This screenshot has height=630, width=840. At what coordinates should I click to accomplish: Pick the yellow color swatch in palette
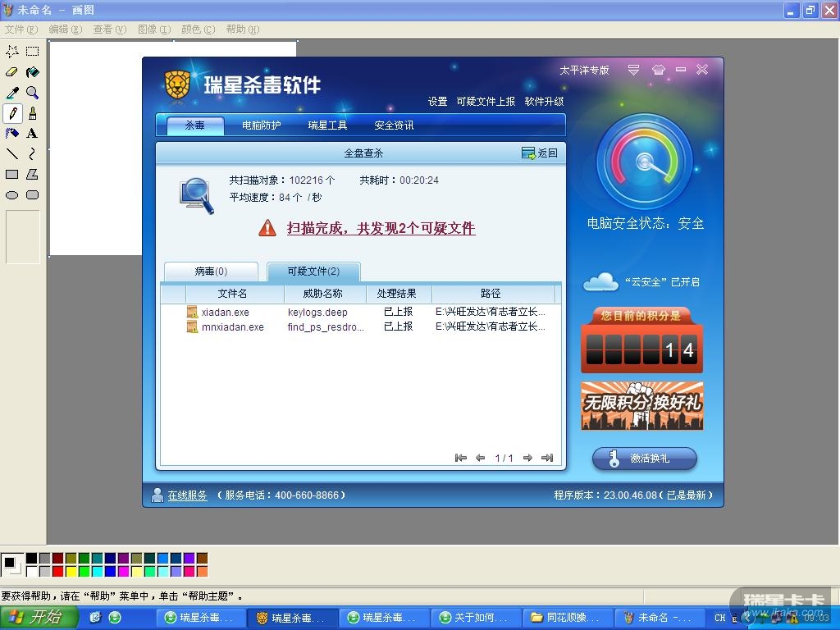pyautogui.click(x=71, y=571)
